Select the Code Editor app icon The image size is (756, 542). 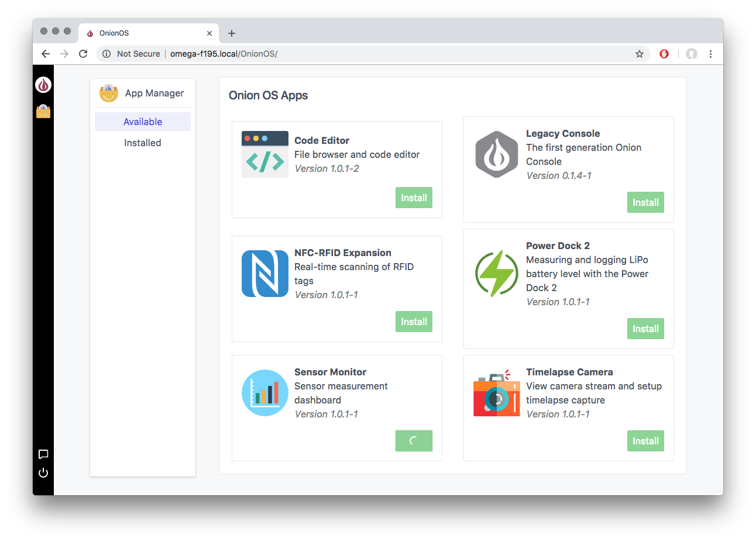264,154
